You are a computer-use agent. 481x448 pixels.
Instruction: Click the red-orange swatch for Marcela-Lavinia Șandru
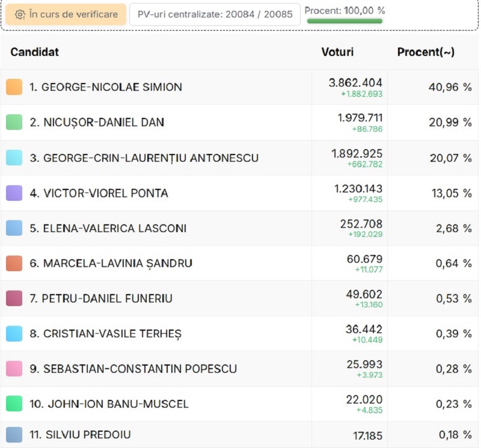point(14,263)
